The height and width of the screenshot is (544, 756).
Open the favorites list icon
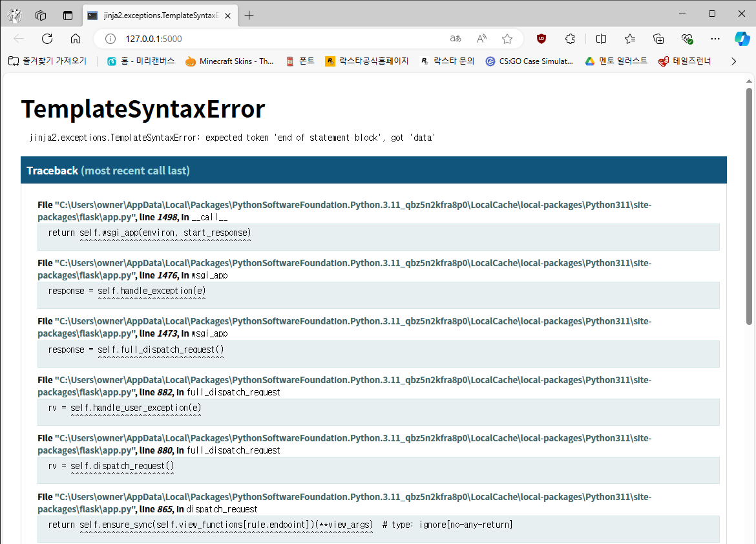pyautogui.click(x=630, y=39)
